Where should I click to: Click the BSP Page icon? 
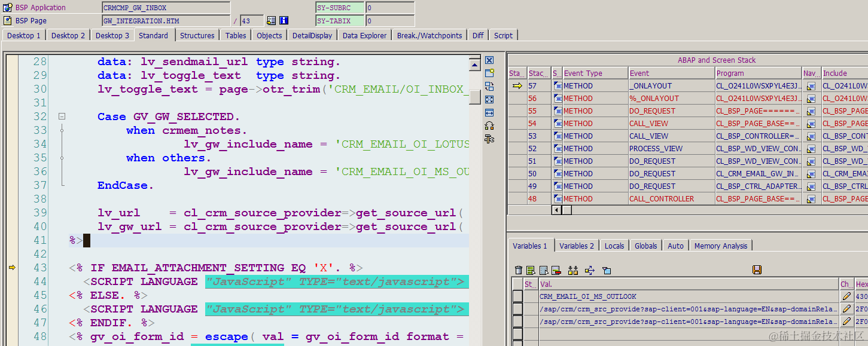7,20
